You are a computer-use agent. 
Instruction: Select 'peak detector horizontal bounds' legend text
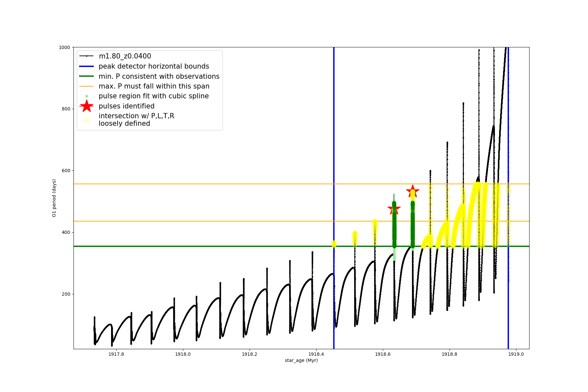[x=154, y=66]
